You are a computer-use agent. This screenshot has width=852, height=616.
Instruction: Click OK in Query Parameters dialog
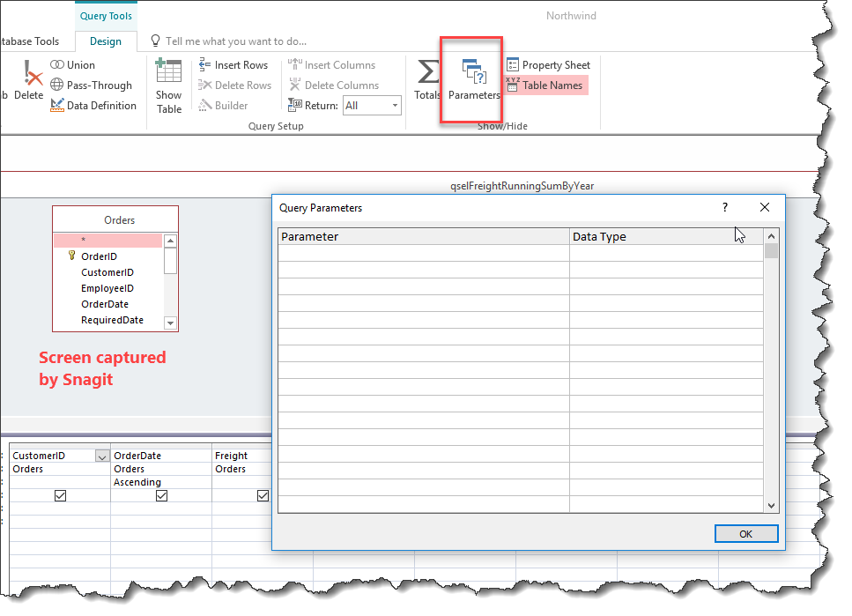(746, 534)
